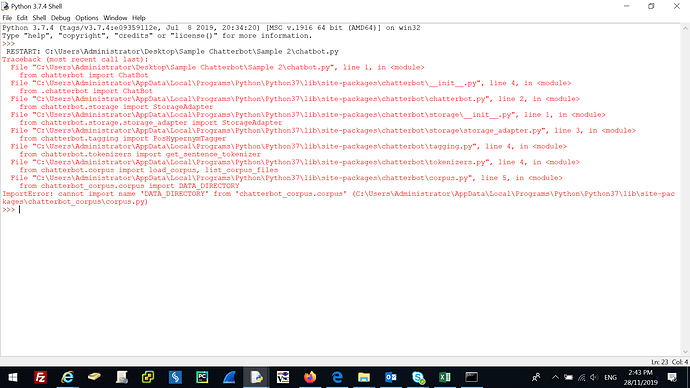
Task: Open File Explorer from taskbar
Action: click(x=364, y=377)
